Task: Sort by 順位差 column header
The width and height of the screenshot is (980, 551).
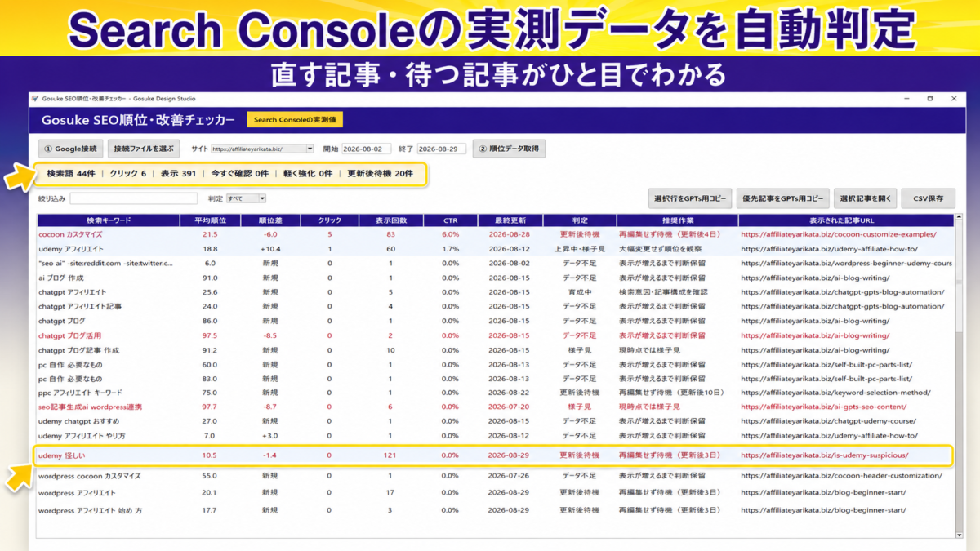Action: point(270,220)
